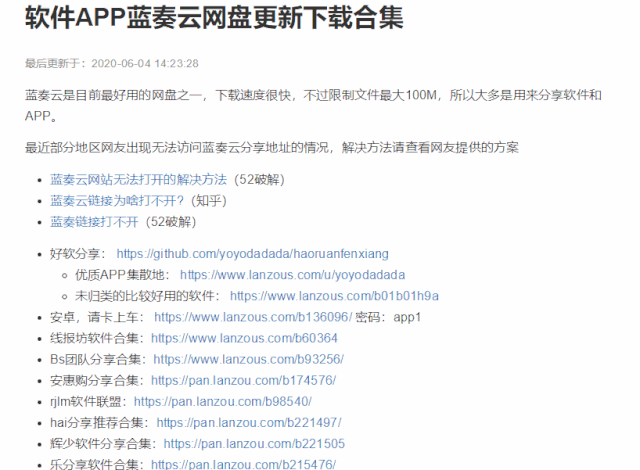Click the label hai分享推荐合集
The width and height of the screenshot is (640, 470).
[97, 423]
